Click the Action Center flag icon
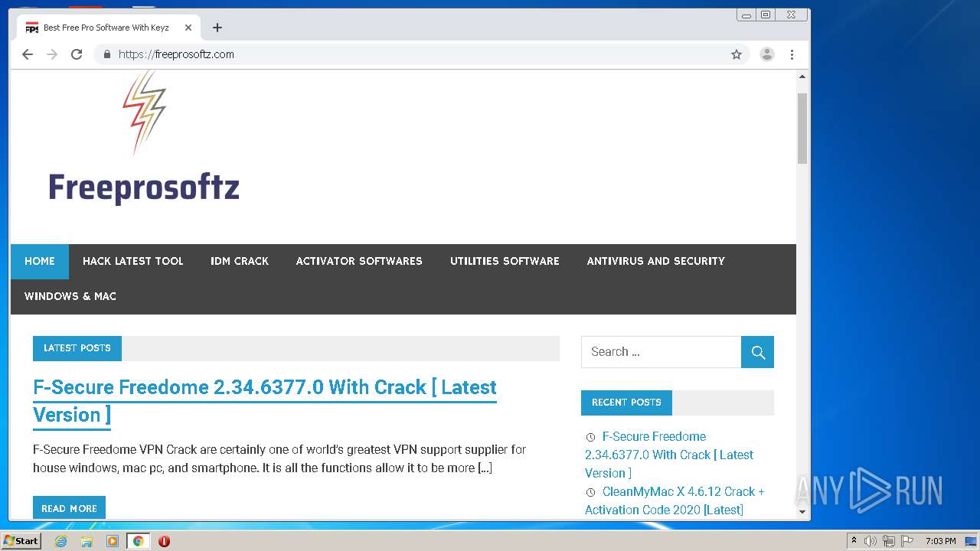Image resolution: width=980 pixels, height=551 pixels. (907, 541)
